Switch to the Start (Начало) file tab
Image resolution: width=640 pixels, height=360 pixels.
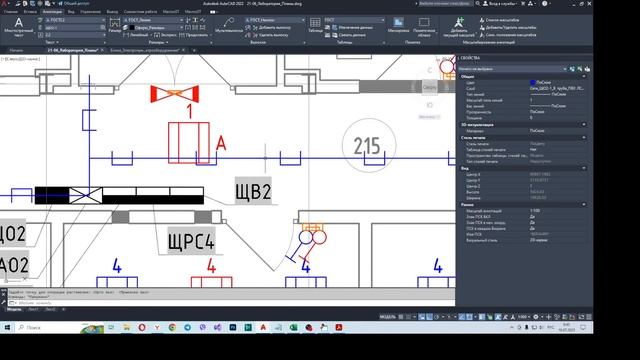point(16,50)
